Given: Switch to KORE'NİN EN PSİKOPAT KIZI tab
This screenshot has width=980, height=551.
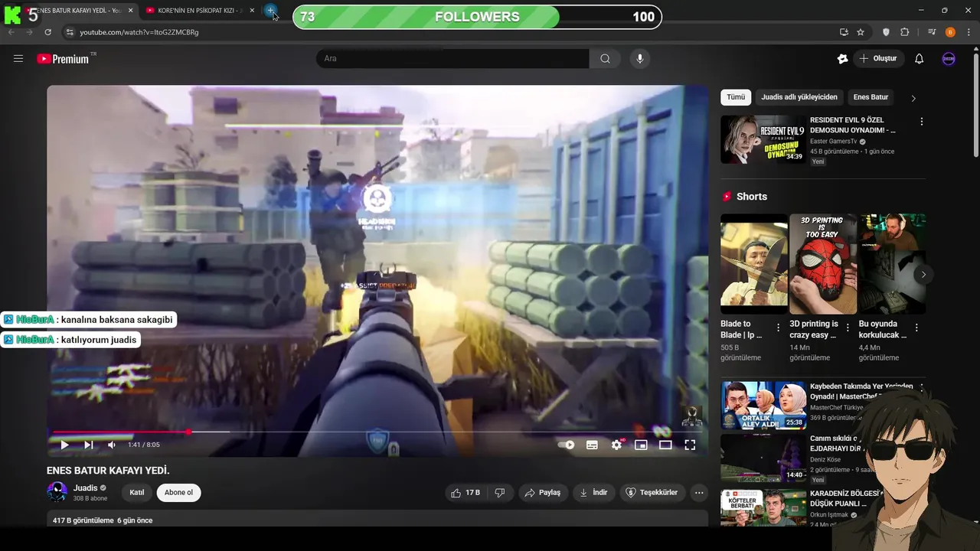Looking at the screenshot, I should pos(199,11).
